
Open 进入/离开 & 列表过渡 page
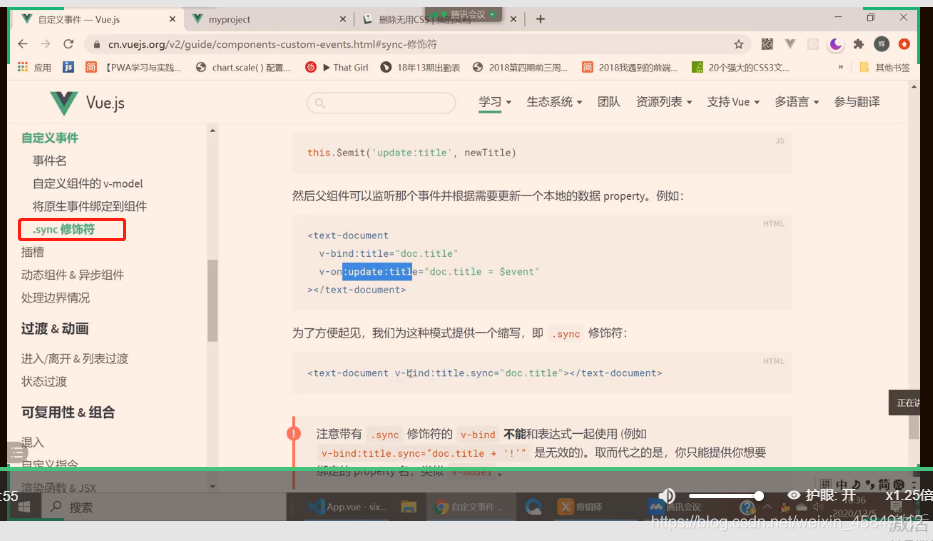[74, 358]
